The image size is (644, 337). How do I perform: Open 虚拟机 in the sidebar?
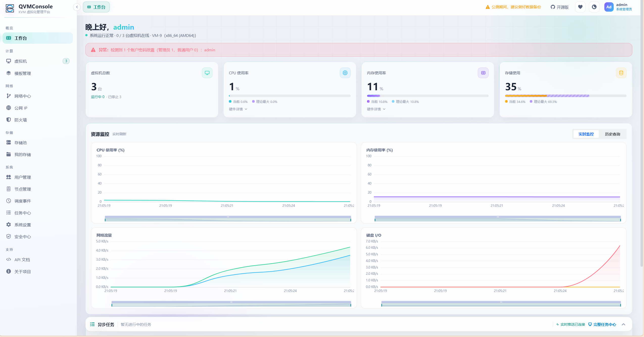tap(38, 61)
